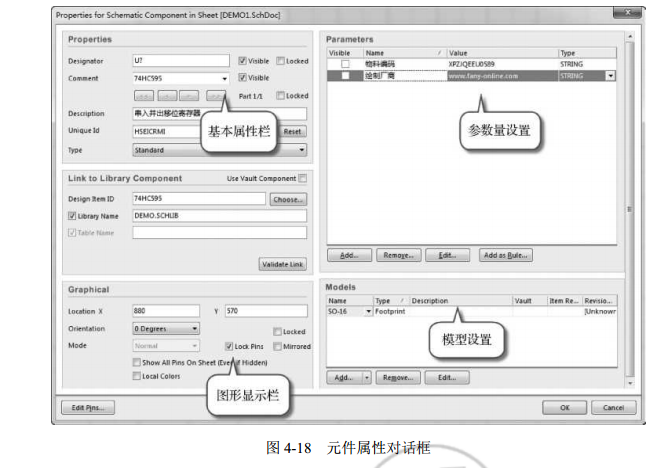The width and height of the screenshot is (660, 468).
Task: Toggle Designator Locked checkbox
Action: click(x=280, y=61)
